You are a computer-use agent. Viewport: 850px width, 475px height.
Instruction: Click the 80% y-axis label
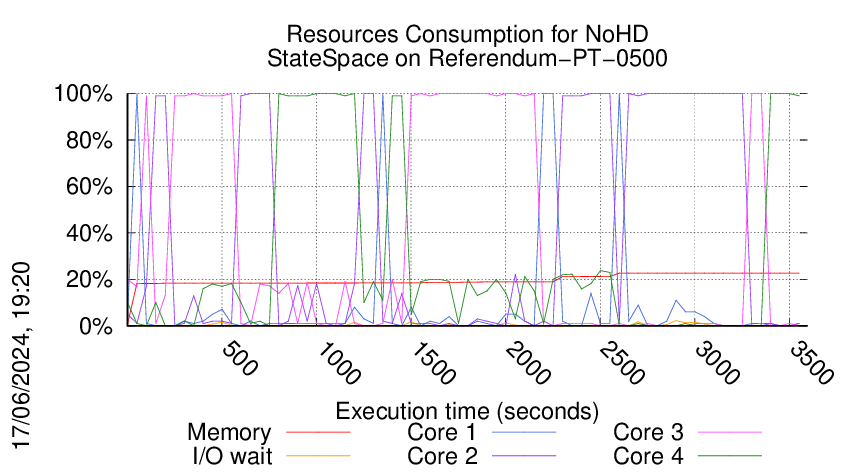(x=89, y=140)
